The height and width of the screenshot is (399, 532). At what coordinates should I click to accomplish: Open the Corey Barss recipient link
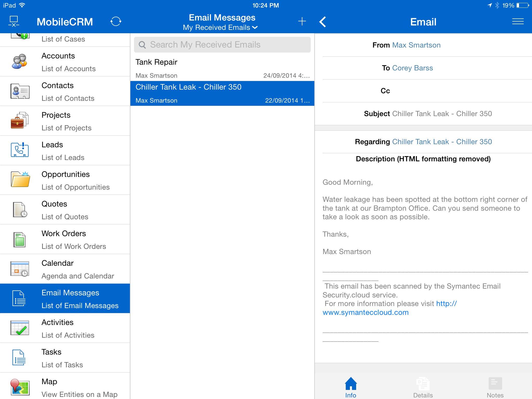[413, 68]
